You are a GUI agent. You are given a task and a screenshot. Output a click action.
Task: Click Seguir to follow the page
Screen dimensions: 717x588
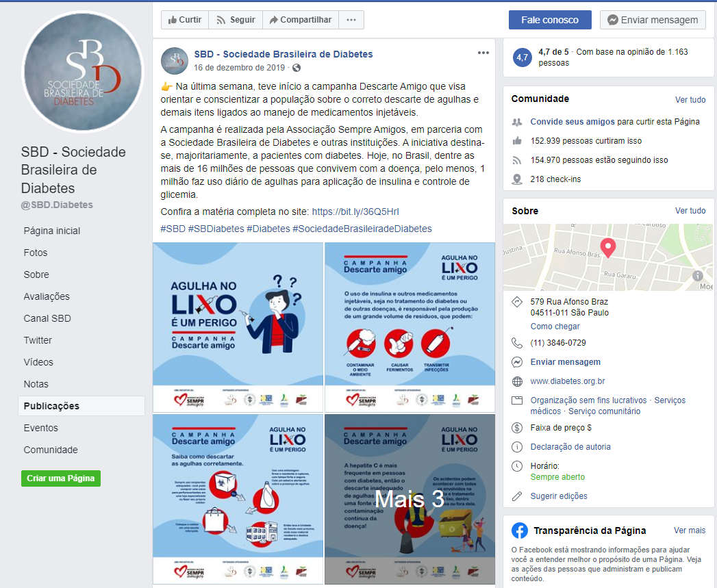[236, 20]
